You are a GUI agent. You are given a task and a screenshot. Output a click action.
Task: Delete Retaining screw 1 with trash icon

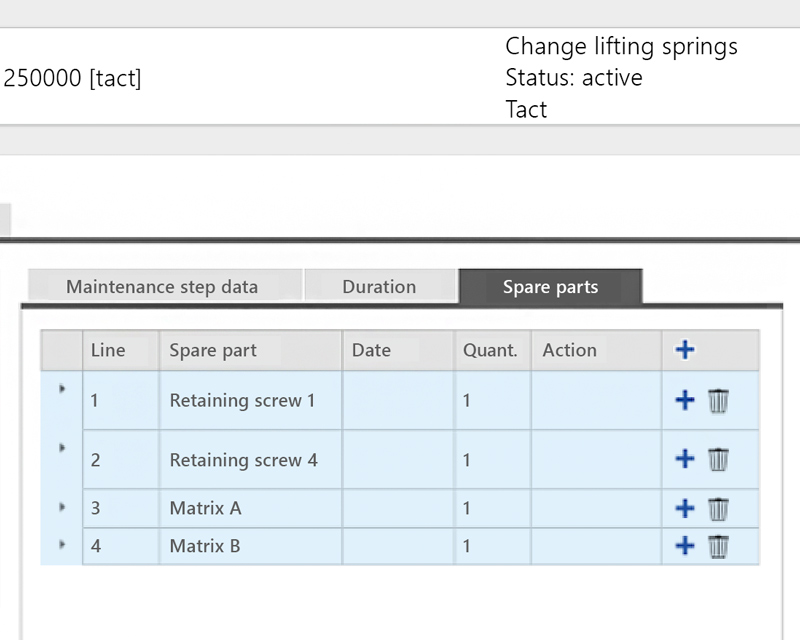coord(718,401)
